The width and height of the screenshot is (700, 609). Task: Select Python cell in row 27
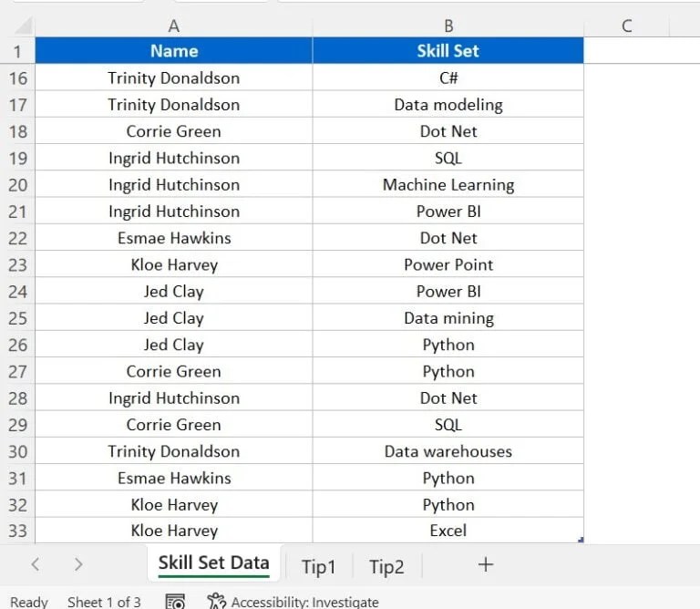point(448,371)
